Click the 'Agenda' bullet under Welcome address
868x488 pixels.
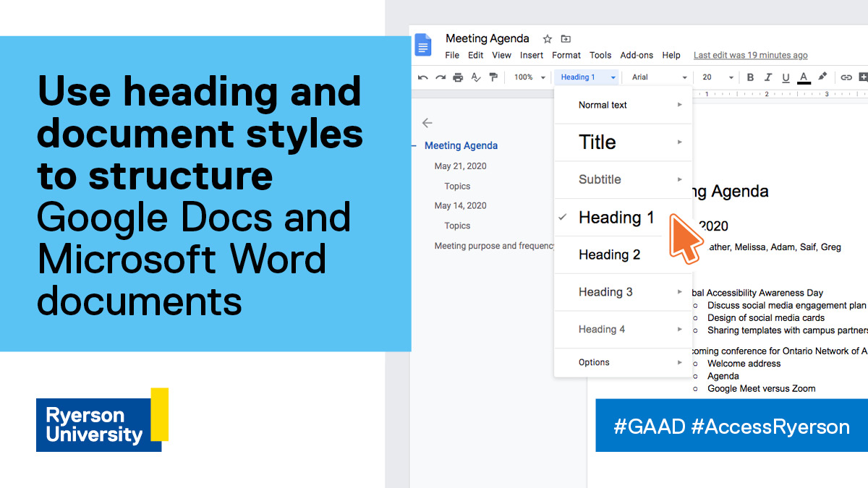(723, 376)
